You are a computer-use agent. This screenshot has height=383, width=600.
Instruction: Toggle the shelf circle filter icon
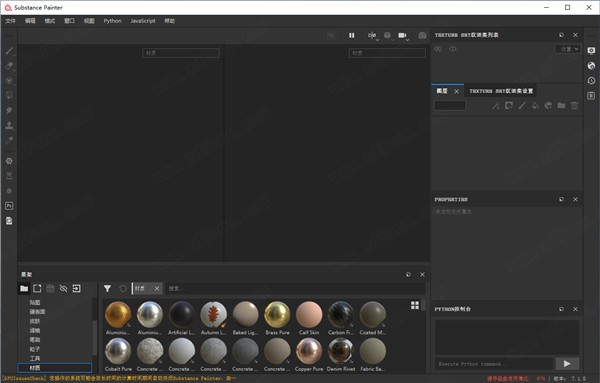click(122, 288)
